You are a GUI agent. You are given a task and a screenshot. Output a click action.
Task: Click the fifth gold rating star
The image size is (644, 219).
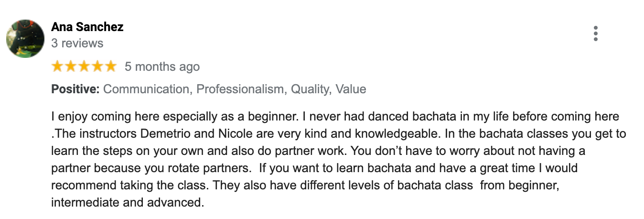tap(110, 66)
